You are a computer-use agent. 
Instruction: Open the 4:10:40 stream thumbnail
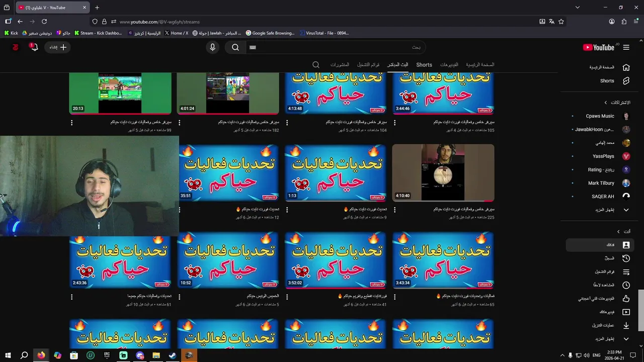[x=443, y=173]
